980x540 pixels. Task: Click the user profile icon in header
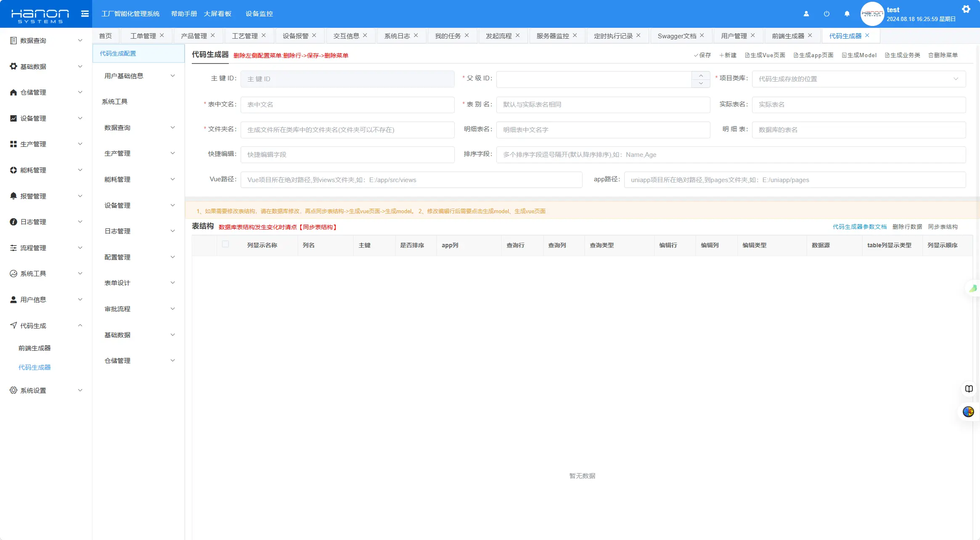[806, 14]
